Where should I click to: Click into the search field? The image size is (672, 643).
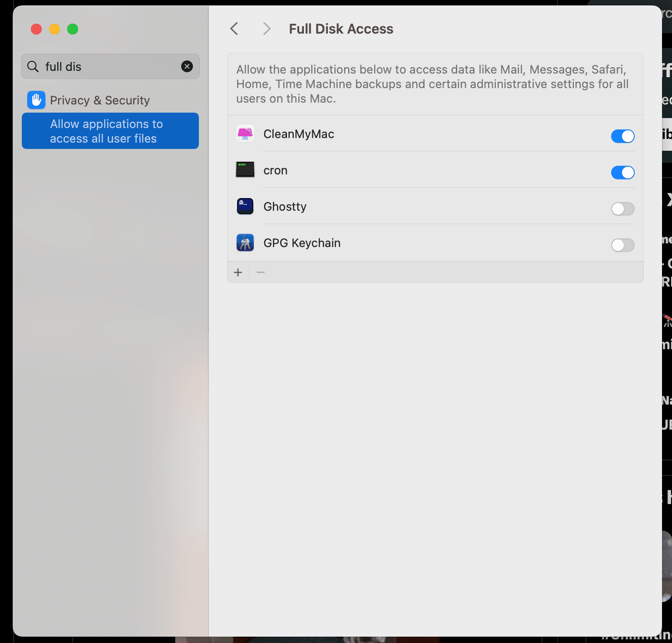[109, 67]
